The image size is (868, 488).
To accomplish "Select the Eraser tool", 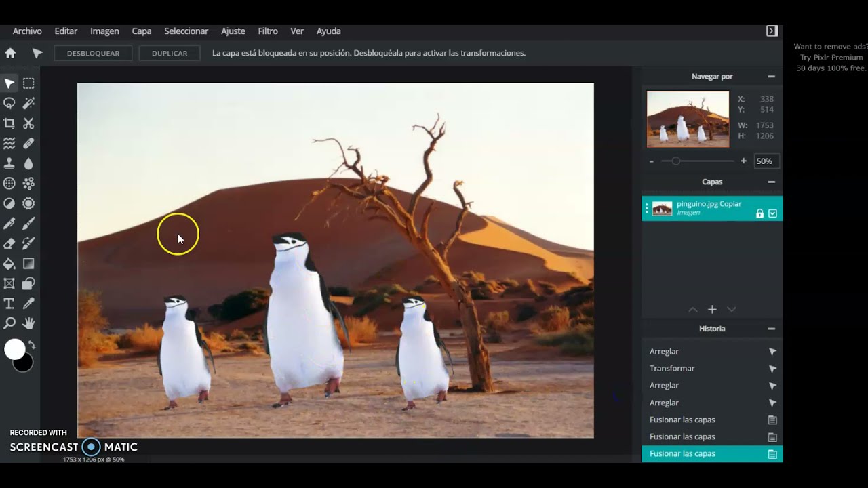I will click(9, 243).
